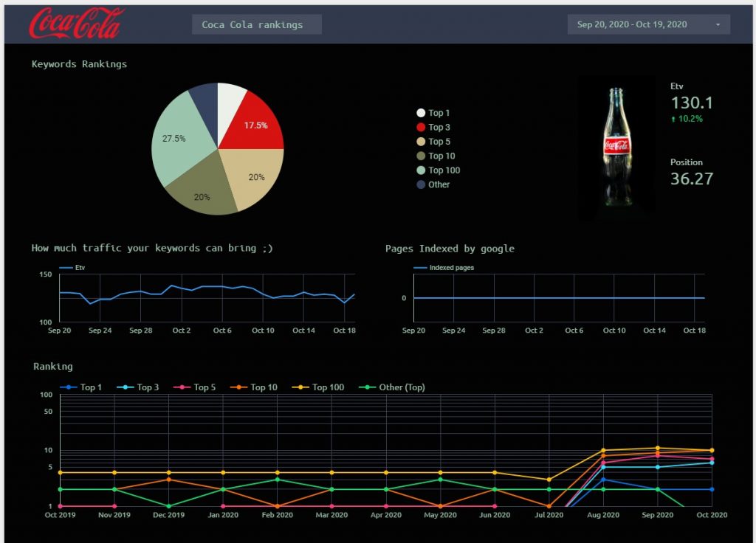The height and width of the screenshot is (543, 756).
Task: Click Oct 10 label on Indexed pages chart
Action: (614, 331)
